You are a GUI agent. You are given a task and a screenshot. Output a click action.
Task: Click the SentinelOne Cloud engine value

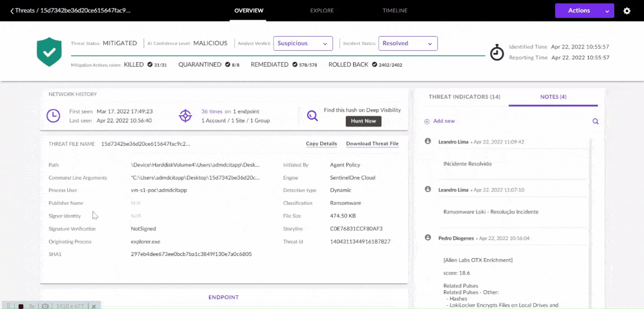pos(353,178)
